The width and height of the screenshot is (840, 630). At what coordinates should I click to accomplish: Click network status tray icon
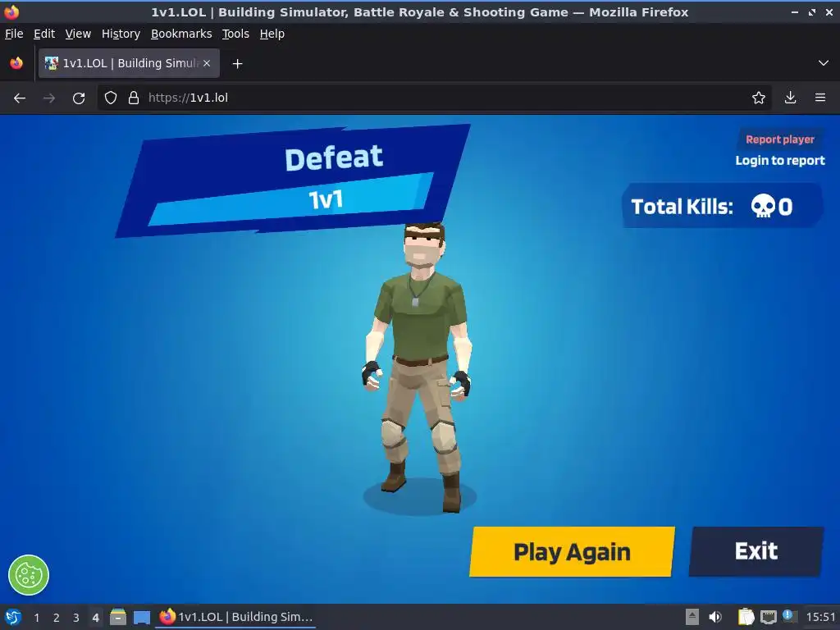click(x=768, y=617)
